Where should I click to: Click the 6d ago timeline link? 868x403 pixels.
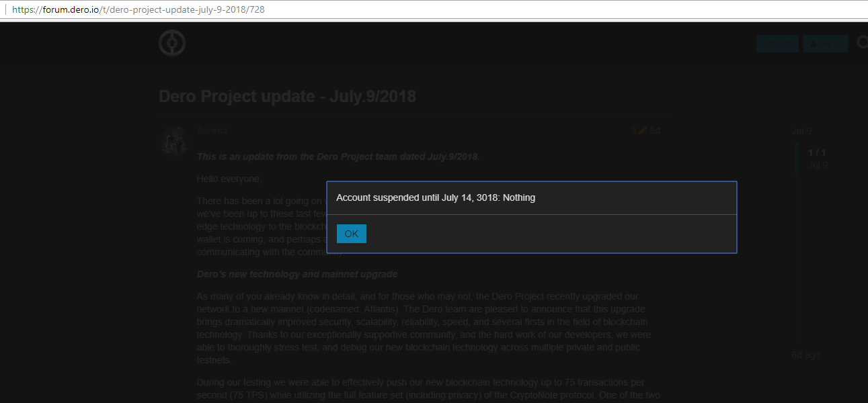pyautogui.click(x=805, y=355)
